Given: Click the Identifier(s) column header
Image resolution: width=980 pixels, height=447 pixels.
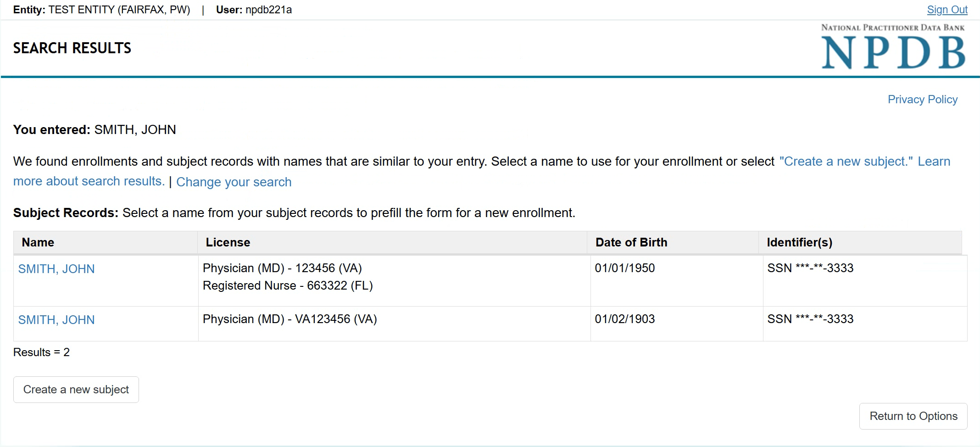Looking at the screenshot, I should pos(799,242).
